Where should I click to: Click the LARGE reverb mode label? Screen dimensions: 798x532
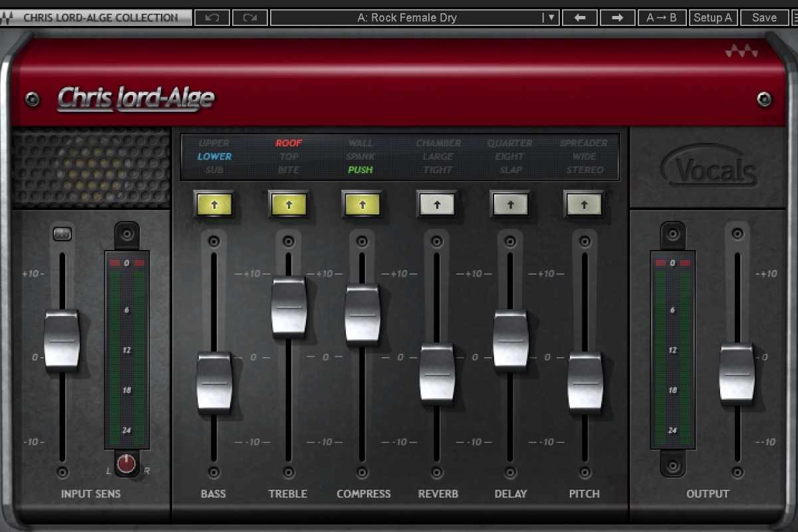point(438,156)
